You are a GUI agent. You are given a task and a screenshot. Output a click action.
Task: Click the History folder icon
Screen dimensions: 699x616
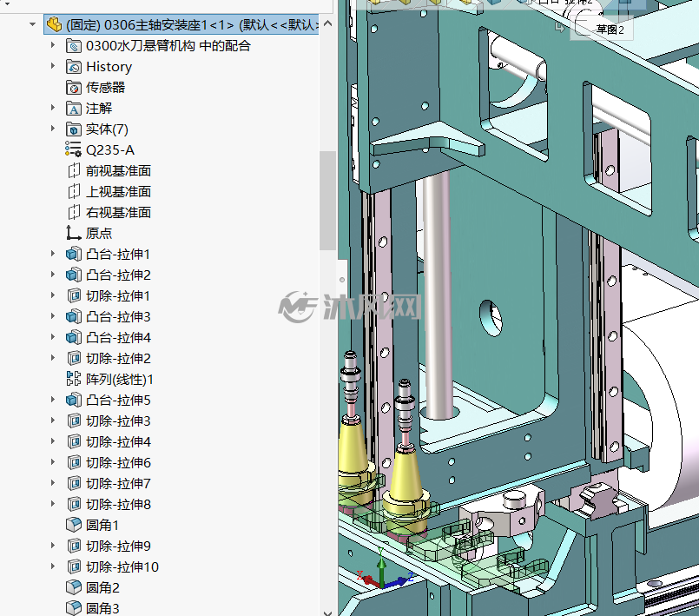point(74,67)
